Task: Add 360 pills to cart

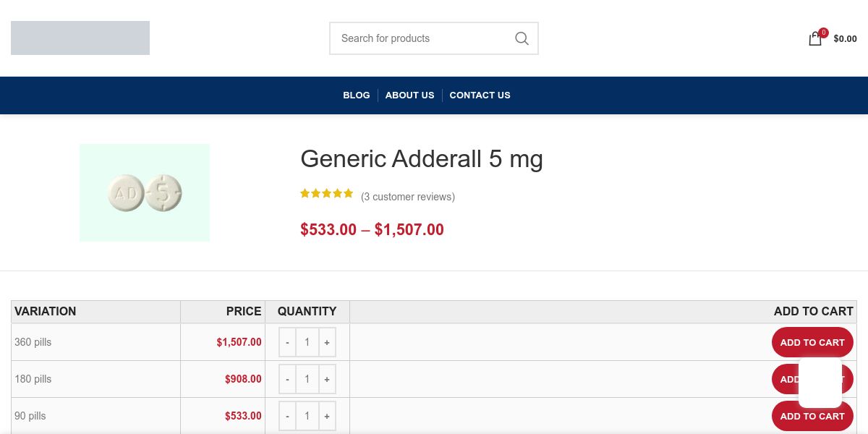Action: click(x=812, y=342)
